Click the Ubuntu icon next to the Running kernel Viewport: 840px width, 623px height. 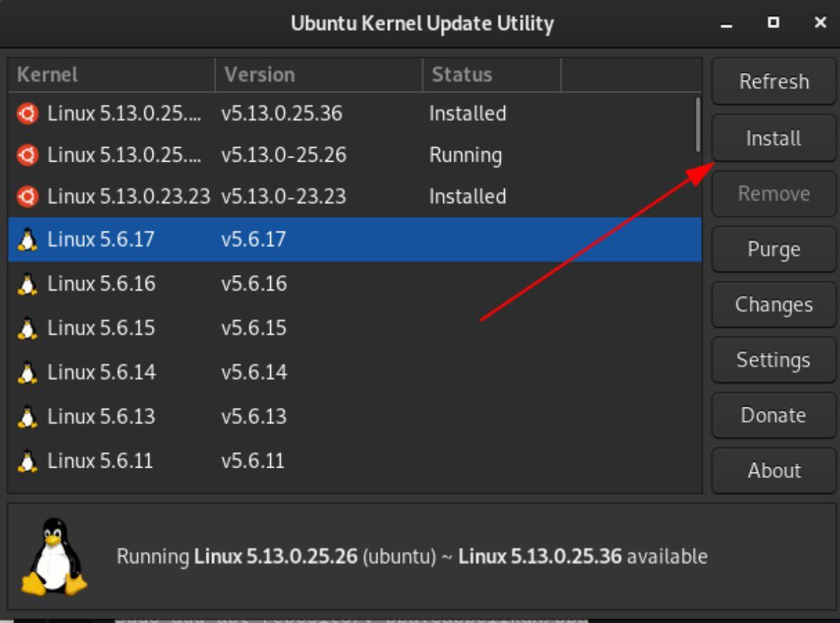[28, 155]
